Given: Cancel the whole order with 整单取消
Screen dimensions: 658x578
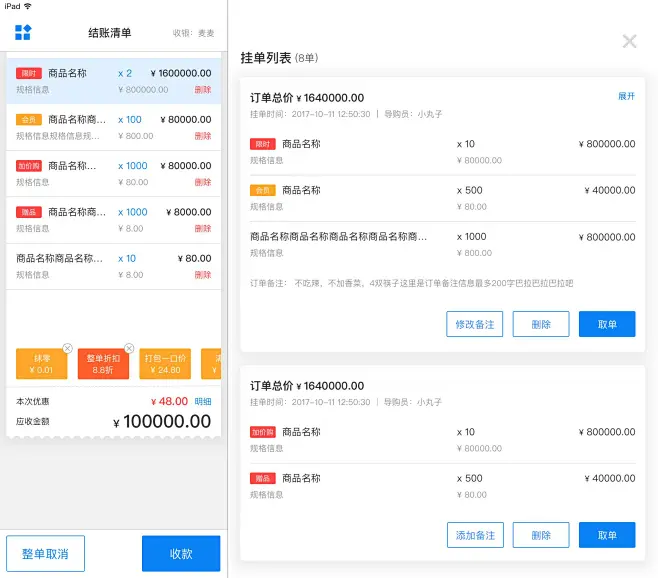Looking at the screenshot, I should pyautogui.click(x=46, y=554).
